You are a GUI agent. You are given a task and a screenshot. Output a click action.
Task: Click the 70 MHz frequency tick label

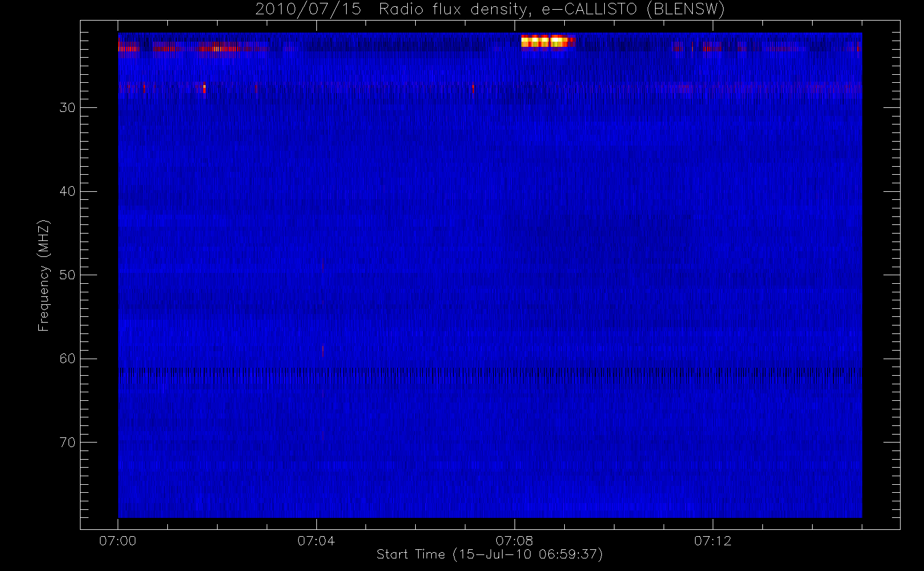[67, 443]
